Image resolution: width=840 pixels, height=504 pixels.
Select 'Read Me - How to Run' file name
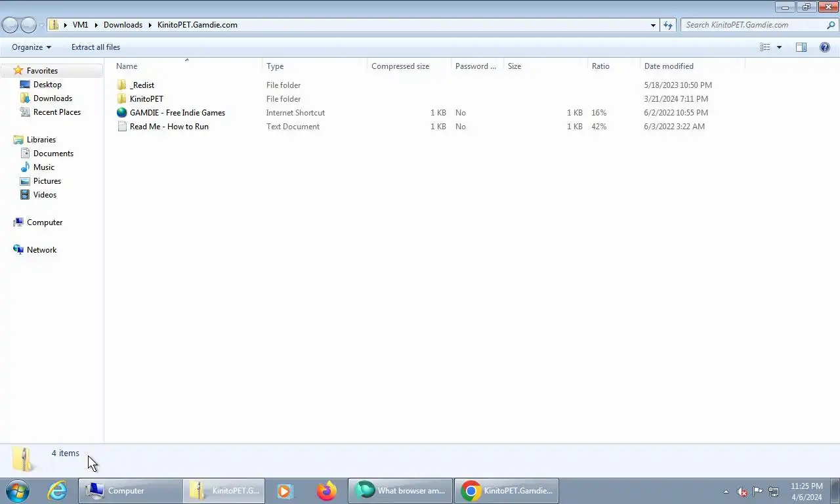169,127
